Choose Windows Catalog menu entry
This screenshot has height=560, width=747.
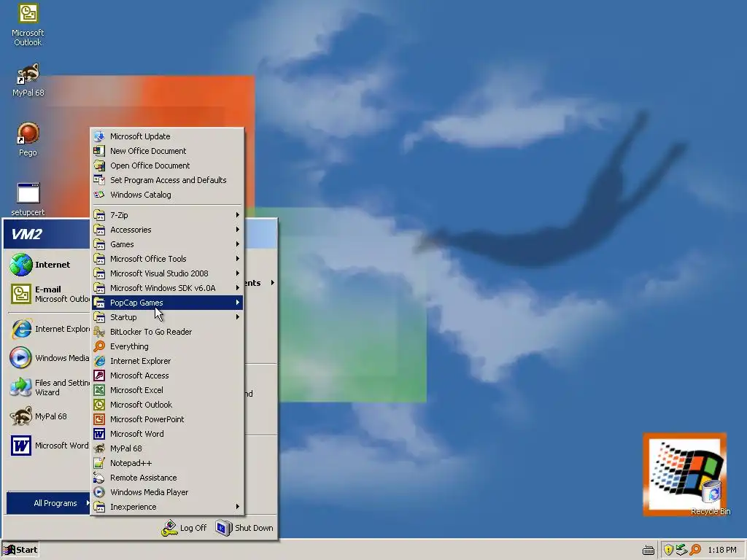[x=167, y=195]
